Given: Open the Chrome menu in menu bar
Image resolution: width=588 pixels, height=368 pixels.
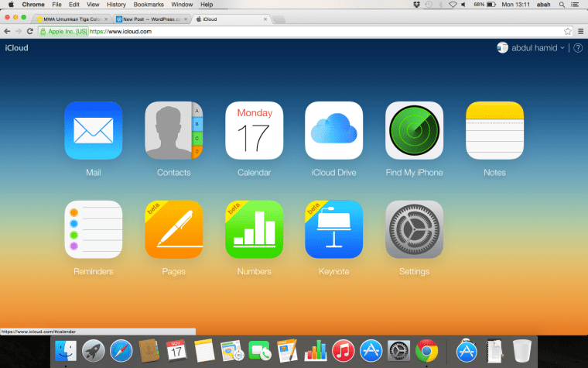Looking at the screenshot, I should [x=33, y=5].
